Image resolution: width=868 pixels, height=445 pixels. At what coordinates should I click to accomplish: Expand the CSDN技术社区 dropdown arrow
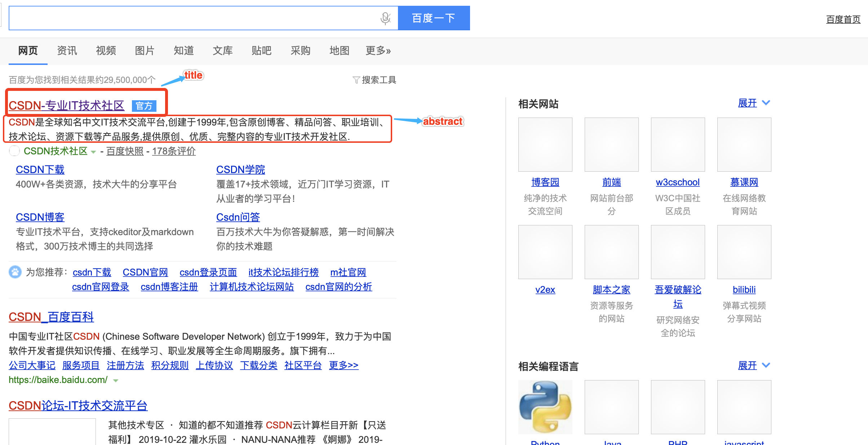(x=93, y=152)
